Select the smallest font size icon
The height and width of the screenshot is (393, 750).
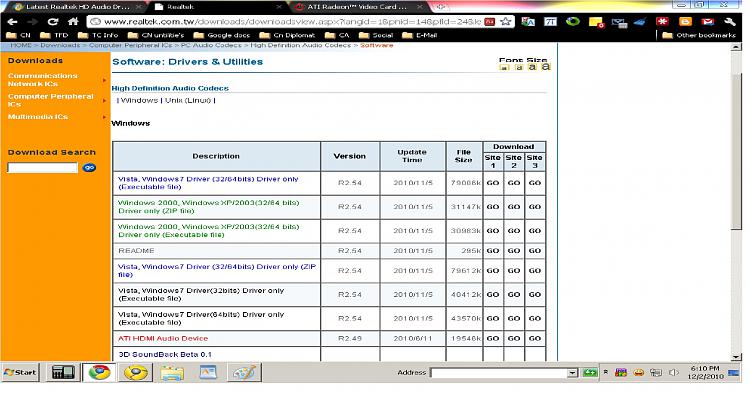click(x=504, y=67)
